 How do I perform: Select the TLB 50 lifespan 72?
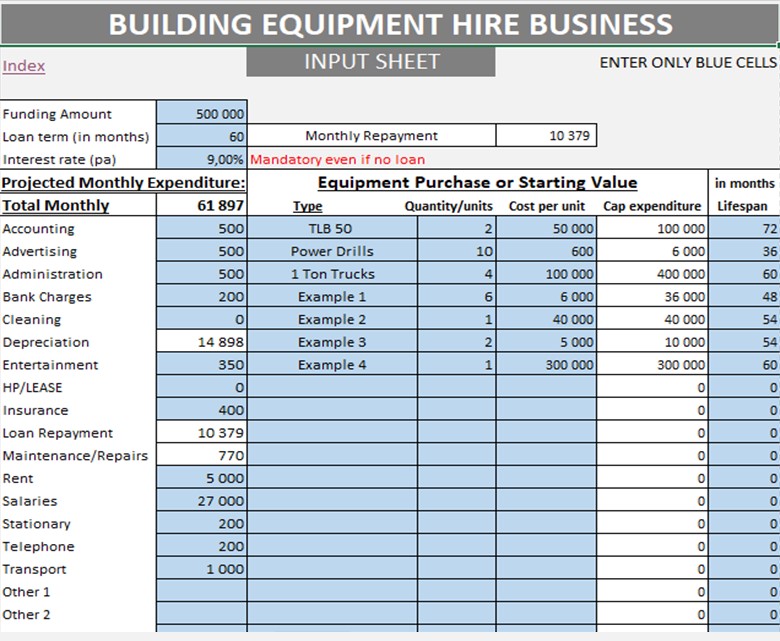click(x=744, y=228)
